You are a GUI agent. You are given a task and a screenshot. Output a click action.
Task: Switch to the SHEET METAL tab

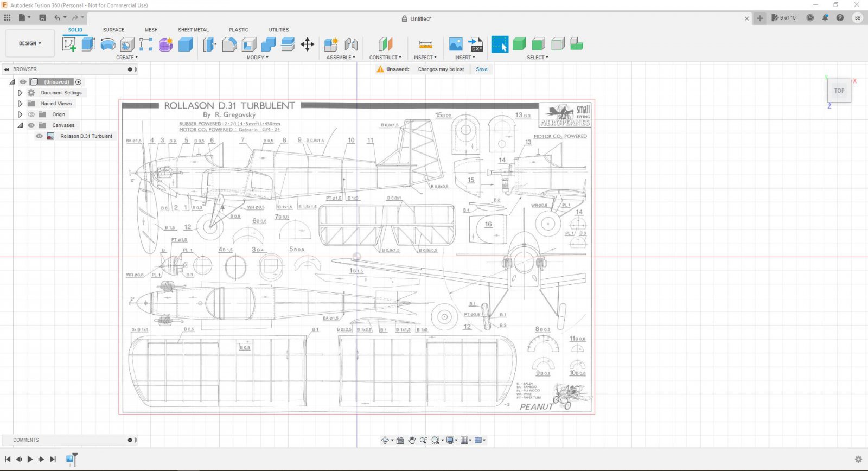click(193, 30)
